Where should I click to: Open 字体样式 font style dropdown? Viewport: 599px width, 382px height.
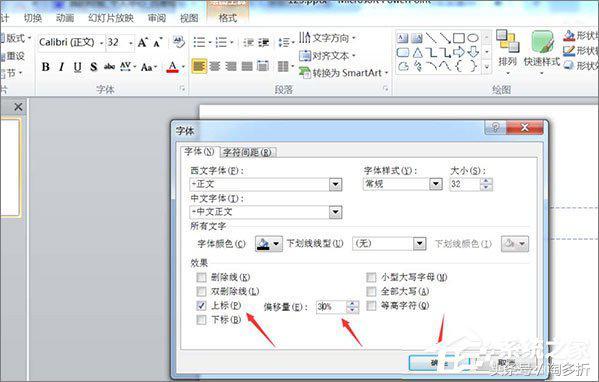[x=435, y=184]
